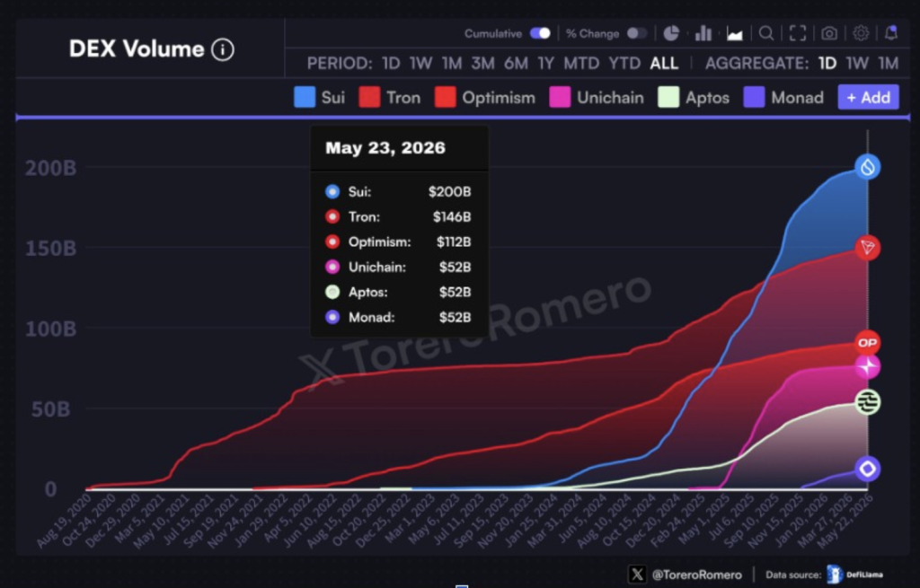This screenshot has height=588, width=920.
Task: Click Sui droplet marker on chart
Action: point(868,168)
